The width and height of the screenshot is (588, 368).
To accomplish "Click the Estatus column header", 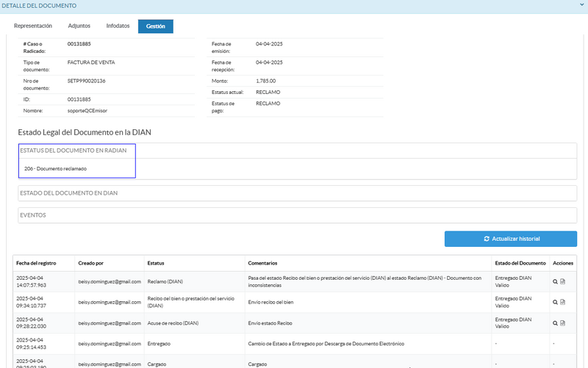I will click(x=156, y=262).
